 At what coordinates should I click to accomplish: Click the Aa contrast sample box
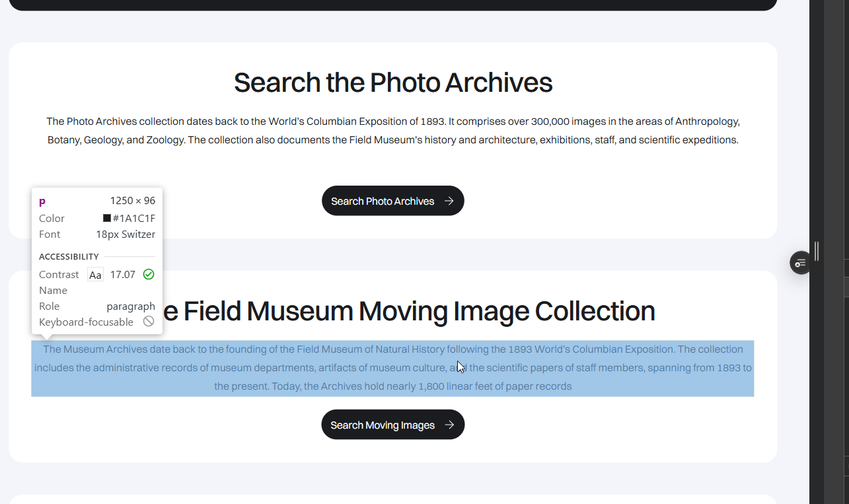click(x=96, y=275)
